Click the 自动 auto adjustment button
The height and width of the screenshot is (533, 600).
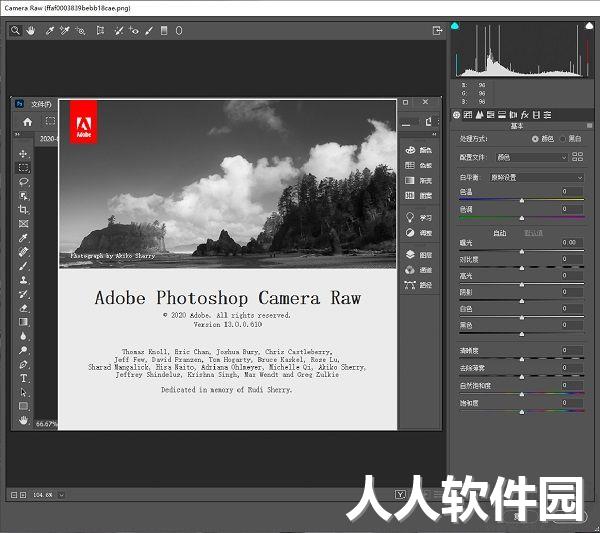point(499,233)
